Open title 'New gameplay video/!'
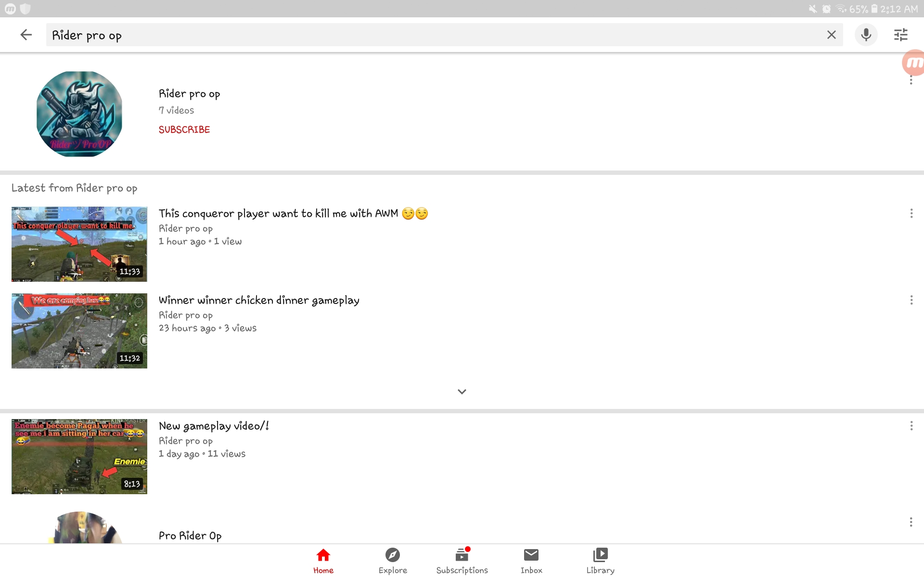This screenshot has width=924, height=578. [x=214, y=426]
